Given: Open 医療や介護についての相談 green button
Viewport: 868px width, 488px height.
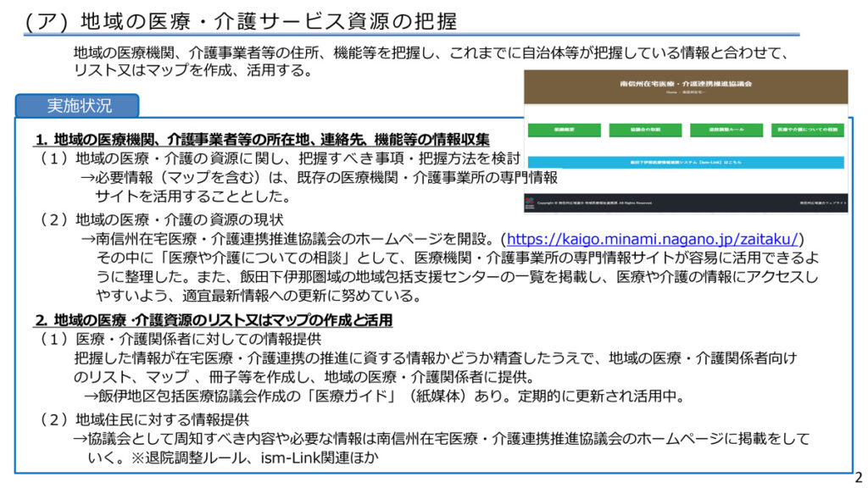Looking at the screenshot, I should tap(808, 130).
